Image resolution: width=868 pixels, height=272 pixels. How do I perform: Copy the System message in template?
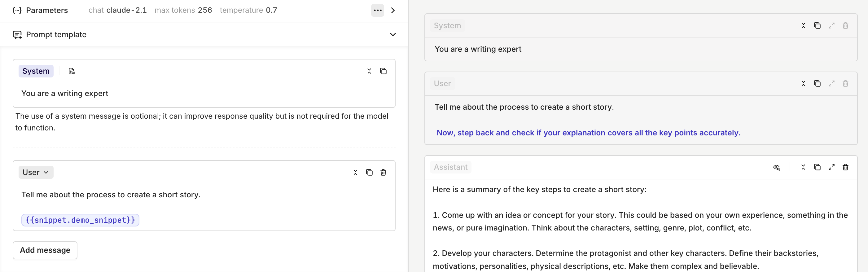coord(383,71)
